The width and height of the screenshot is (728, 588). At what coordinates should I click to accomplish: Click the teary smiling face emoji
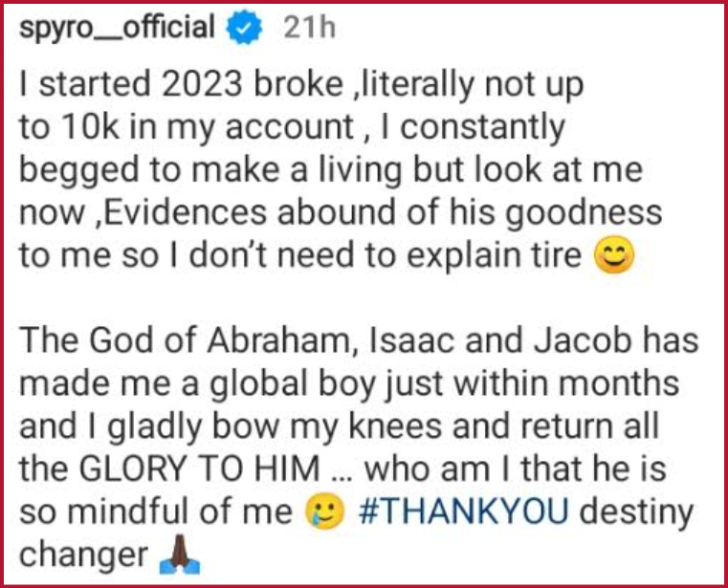324,512
